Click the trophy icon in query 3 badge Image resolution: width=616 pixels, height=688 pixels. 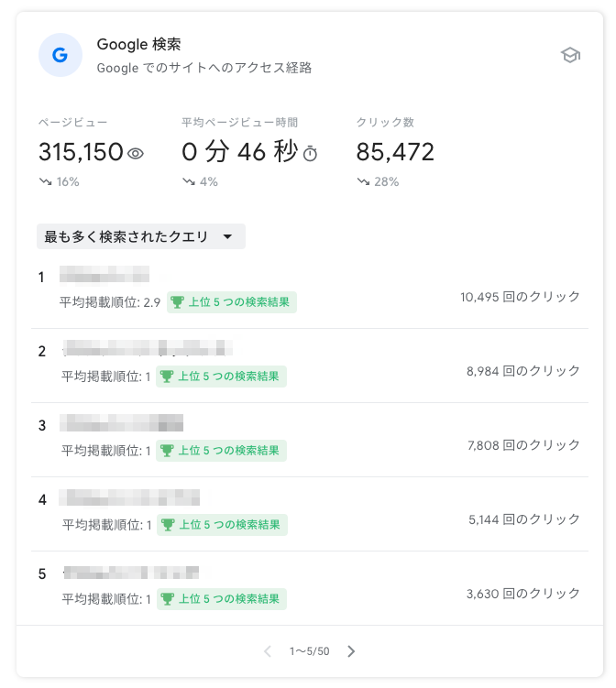pos(167,450)
